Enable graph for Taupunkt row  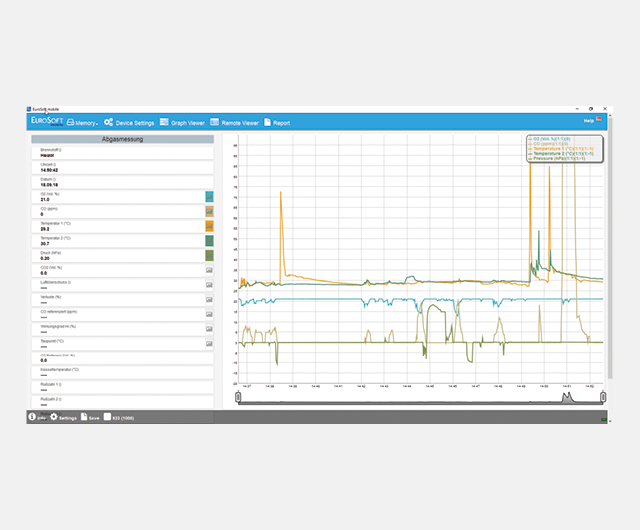[x=210, y=343]
